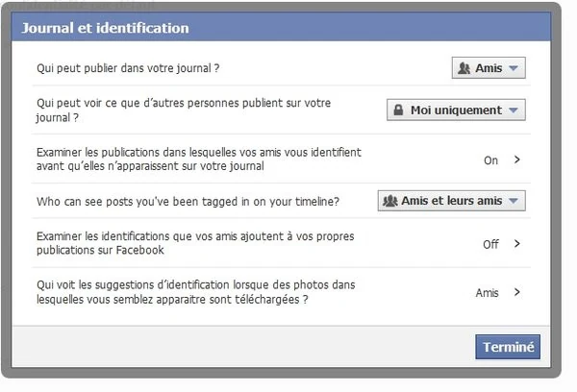Select the 'Examiner les publications' settings row
Screen dimensions: 577x392
point(282,159)
